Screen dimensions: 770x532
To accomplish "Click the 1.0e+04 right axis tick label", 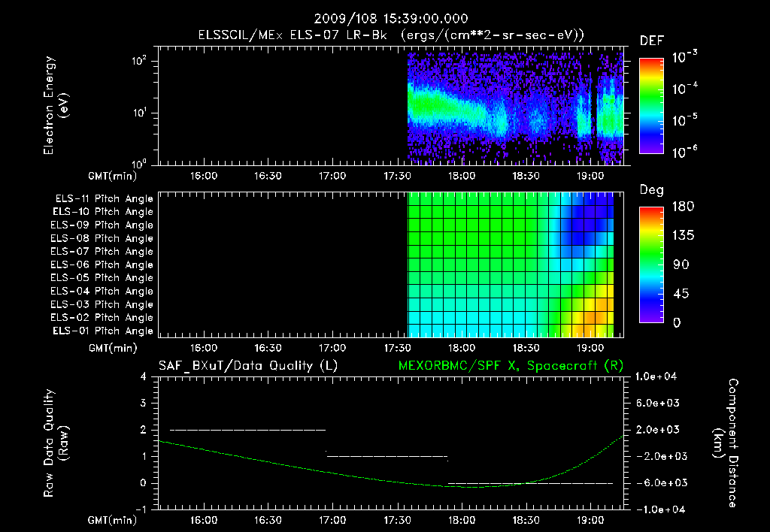I will tap(656, 376).
